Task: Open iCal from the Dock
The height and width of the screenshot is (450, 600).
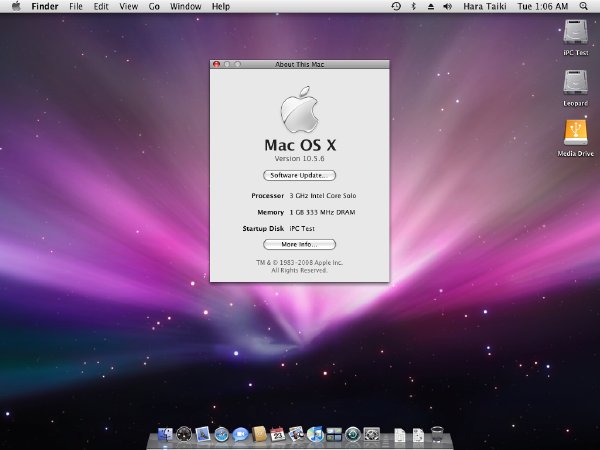Action: pyautogui.click(x=277, y=434)
